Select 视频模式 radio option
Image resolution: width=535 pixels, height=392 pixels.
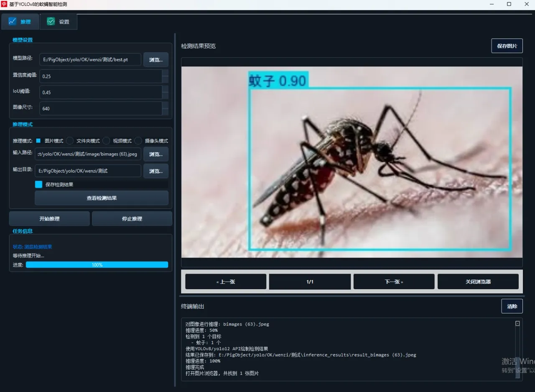pos(106,141)
